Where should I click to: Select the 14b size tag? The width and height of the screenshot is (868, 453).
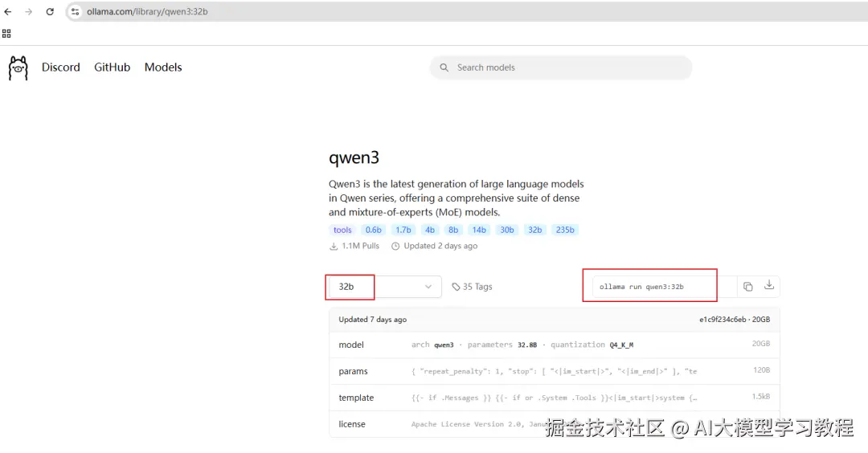[479, 230]
